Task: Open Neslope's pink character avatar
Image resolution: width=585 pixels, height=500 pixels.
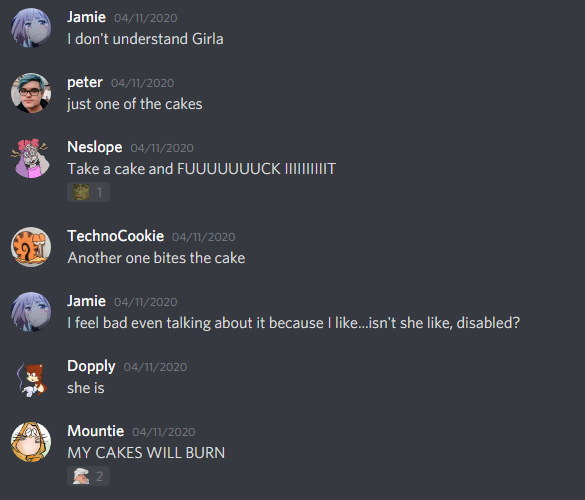Action: 31,158
